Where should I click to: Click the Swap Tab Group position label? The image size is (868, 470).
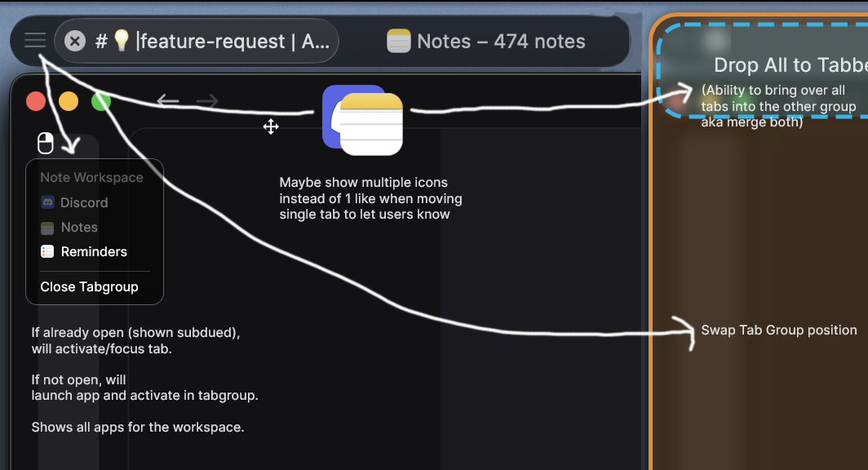click(779, 330)
